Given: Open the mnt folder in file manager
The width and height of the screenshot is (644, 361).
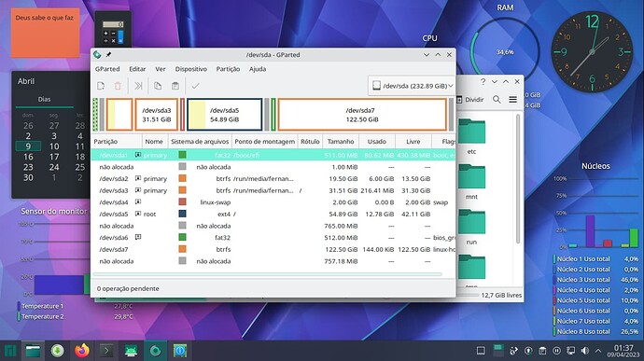Looking at the screenshot, I should [471, 182].
